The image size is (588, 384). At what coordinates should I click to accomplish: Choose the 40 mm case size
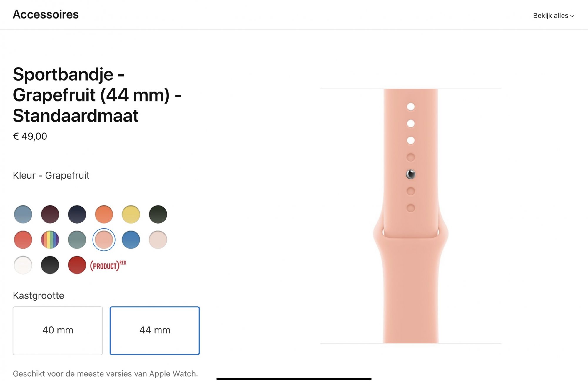58,330
